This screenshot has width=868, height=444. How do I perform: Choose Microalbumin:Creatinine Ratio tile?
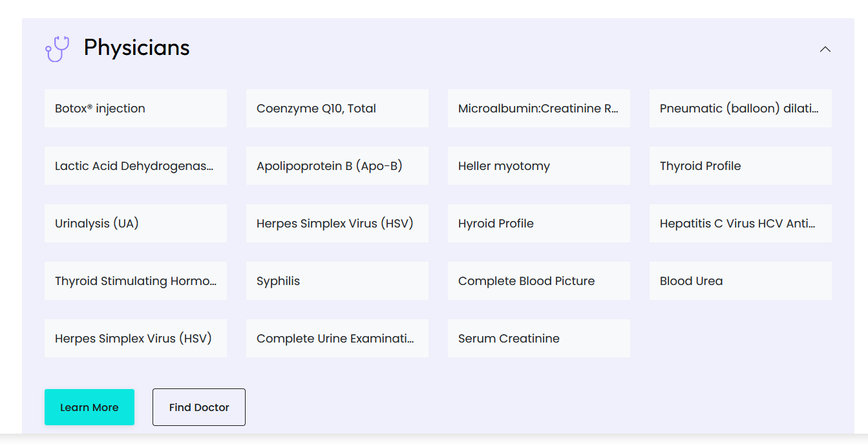[x=538, y=109]
